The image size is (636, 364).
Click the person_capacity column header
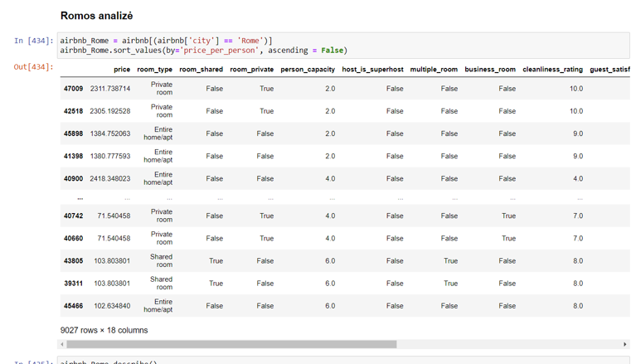[x=308, y=70]
